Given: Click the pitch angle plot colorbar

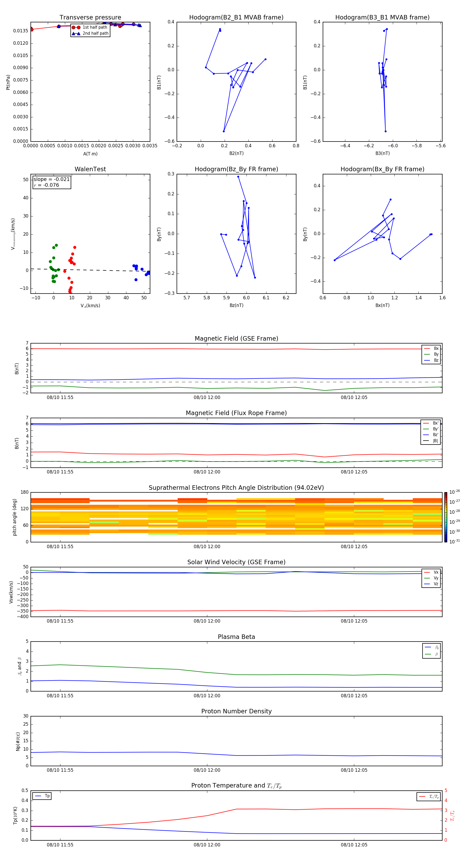Looking at the screenshot, I should [445, 517].
